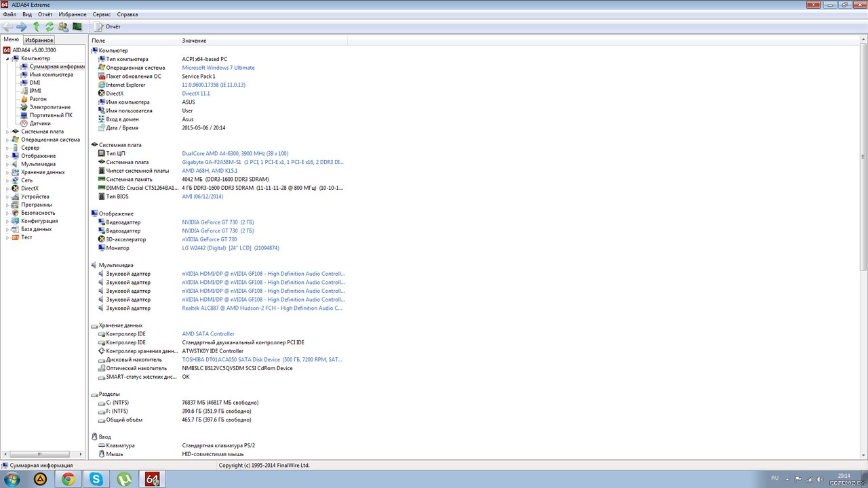Switch to the Меню tab
868x488 pixels.
tap(12, 40)
